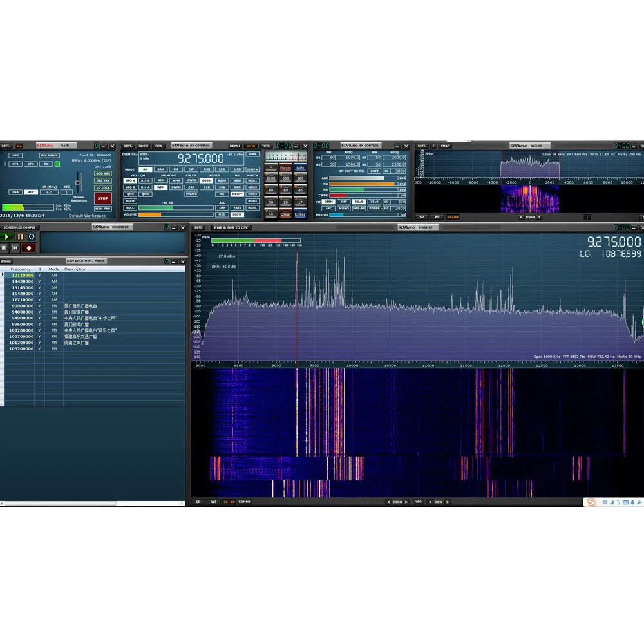The image size is (644, 644).
Task: Click the recorder play button
Action: pyautogui.click(x=6, y=236)
